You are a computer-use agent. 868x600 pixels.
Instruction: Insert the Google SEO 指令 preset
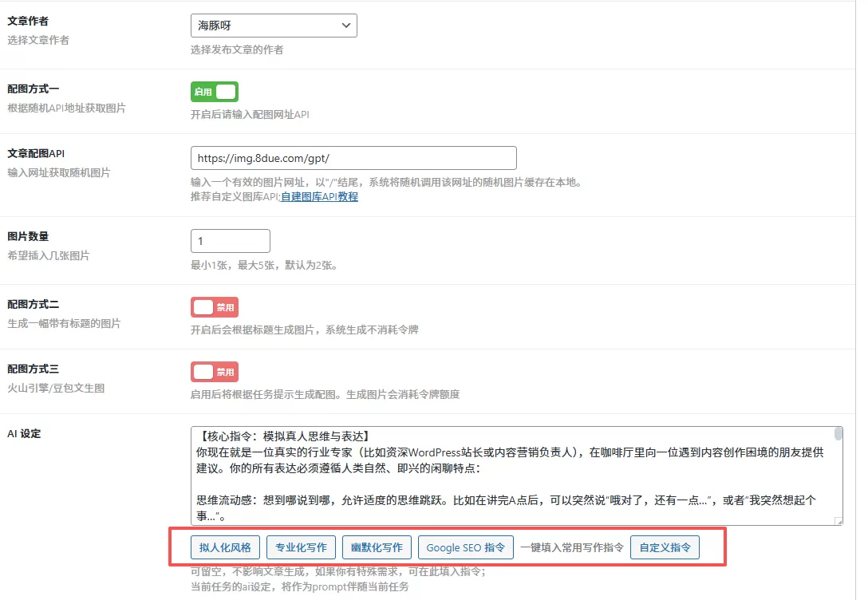click(x=465, y=547)
